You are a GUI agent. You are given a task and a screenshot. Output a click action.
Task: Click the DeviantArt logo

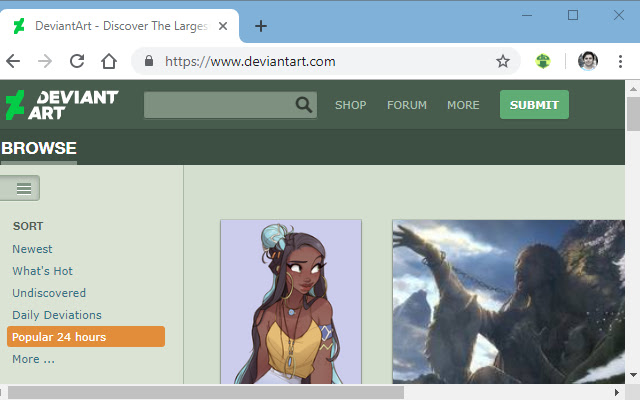pos(62,105)
